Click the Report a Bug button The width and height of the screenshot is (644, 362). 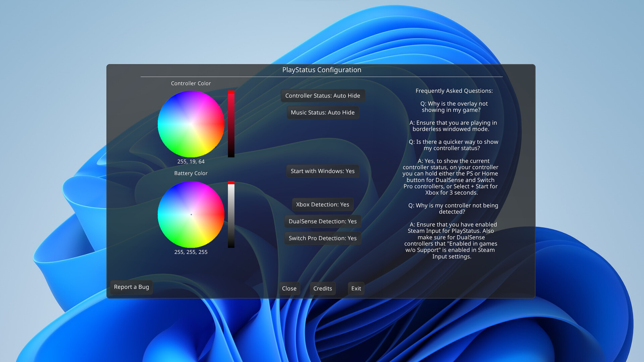coord(131,287)
